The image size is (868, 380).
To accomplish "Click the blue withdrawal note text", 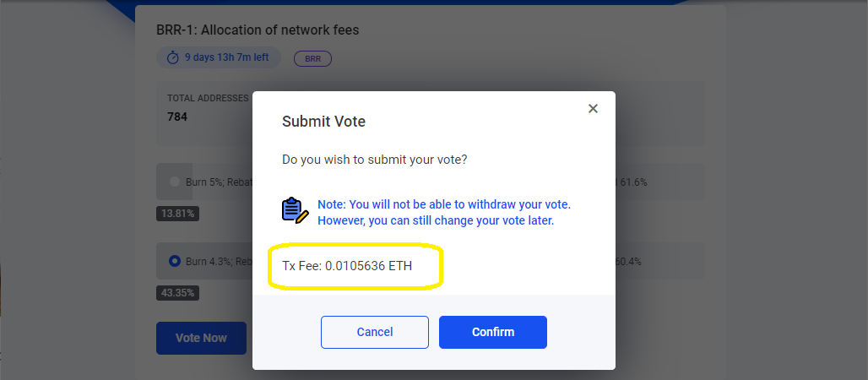I will coord(444,213).
